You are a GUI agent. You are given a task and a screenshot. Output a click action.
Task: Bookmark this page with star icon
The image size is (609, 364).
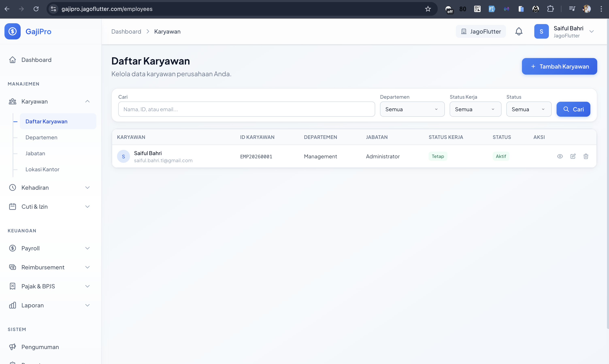428,9
